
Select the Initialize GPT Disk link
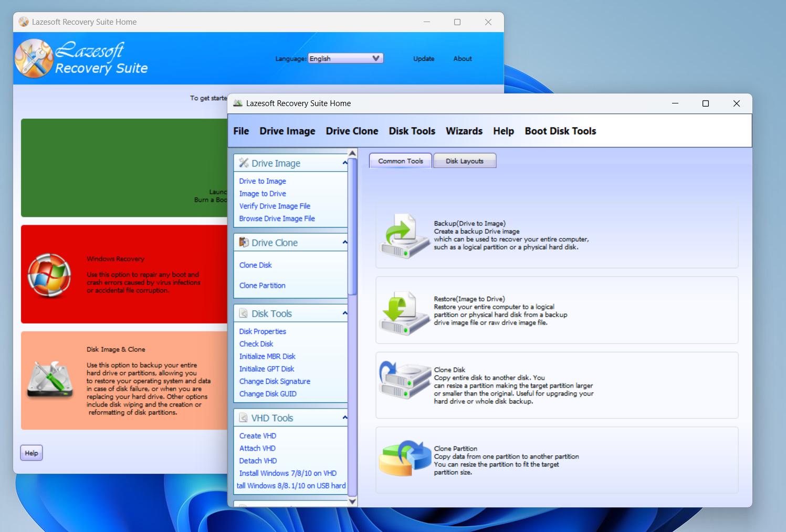click(x=267, y=369)
